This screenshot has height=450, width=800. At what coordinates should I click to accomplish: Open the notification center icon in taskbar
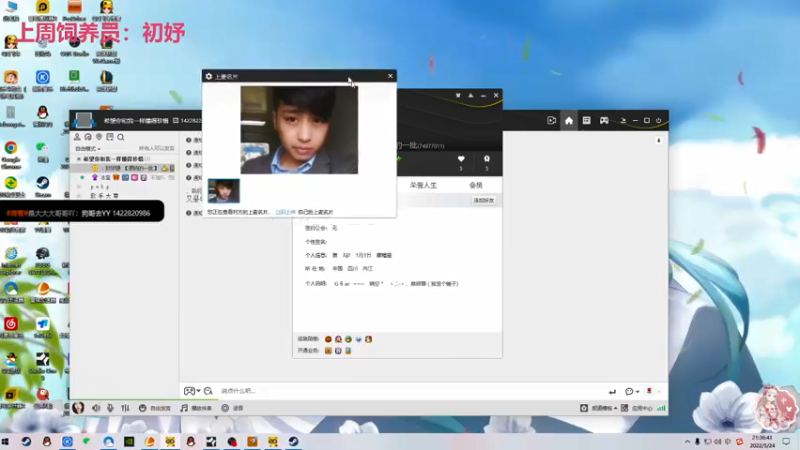(x=786, y=442)
